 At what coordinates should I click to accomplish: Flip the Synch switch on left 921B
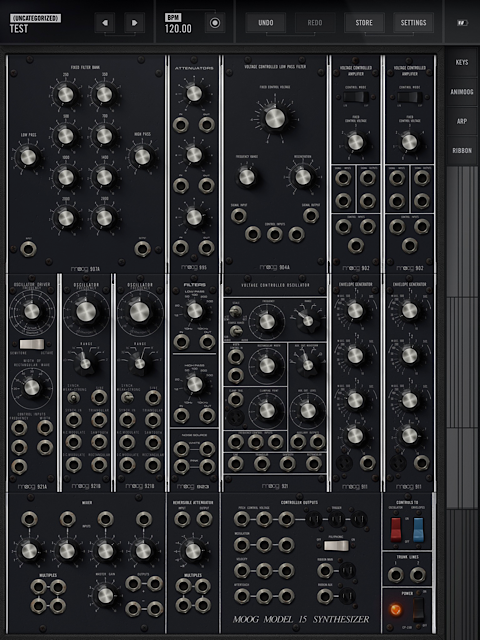pyautogui.click(x=73, y=397)
